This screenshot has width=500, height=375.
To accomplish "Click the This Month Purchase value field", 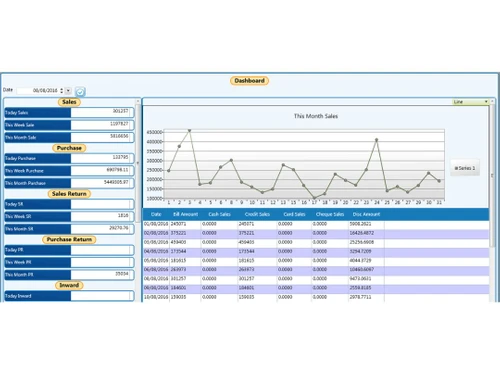I will (x=102, y=183).
